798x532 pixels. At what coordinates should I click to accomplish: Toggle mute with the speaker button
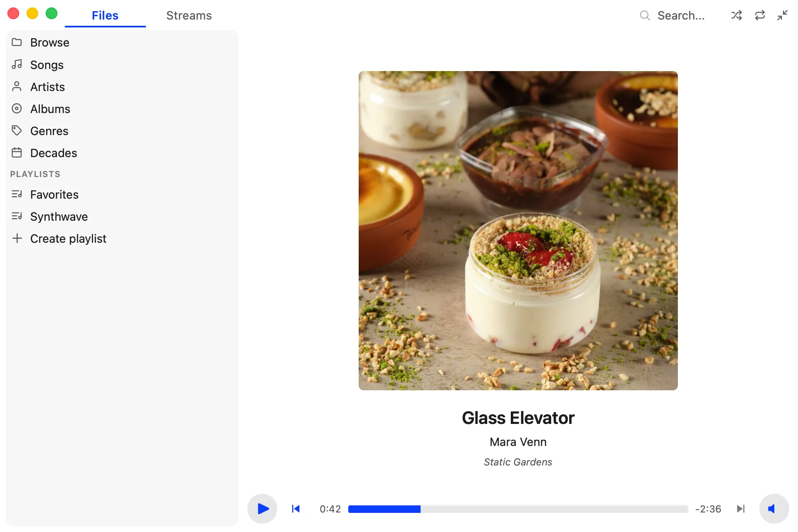tap(774, 509)
